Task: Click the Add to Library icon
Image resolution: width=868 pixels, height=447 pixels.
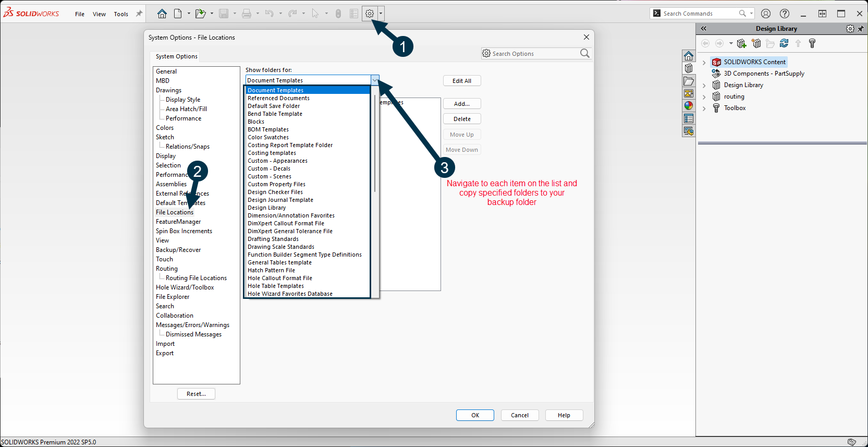Action: point(741,43)
